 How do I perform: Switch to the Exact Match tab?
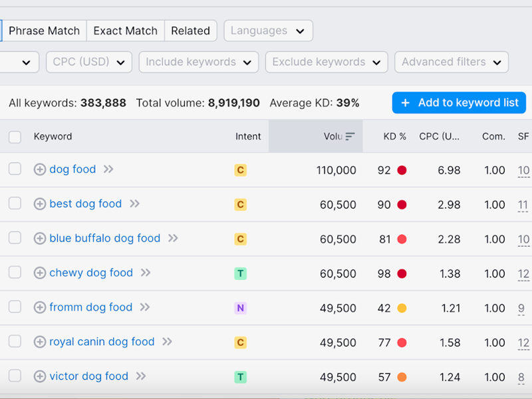(x=125, y=31)
